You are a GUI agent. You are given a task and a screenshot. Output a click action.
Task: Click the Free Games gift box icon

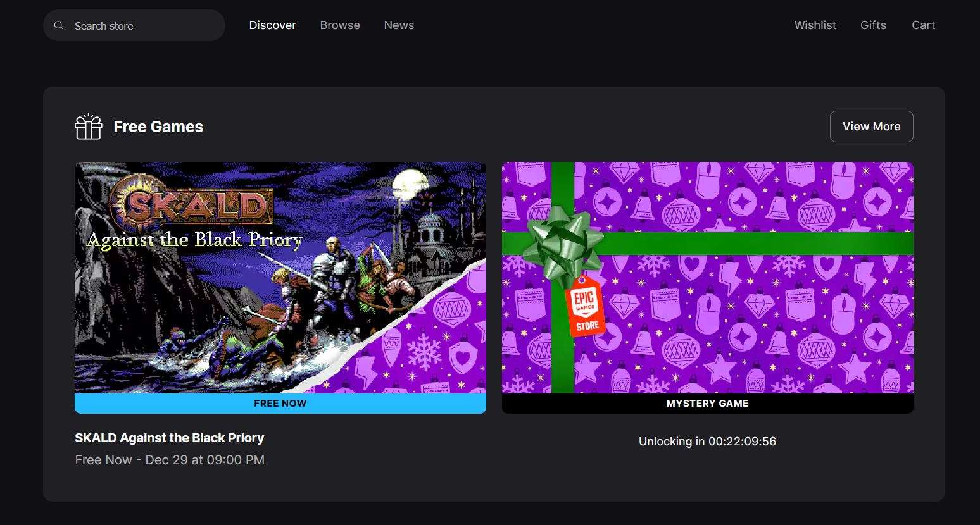pyautogui.click(x=89, y=127)
